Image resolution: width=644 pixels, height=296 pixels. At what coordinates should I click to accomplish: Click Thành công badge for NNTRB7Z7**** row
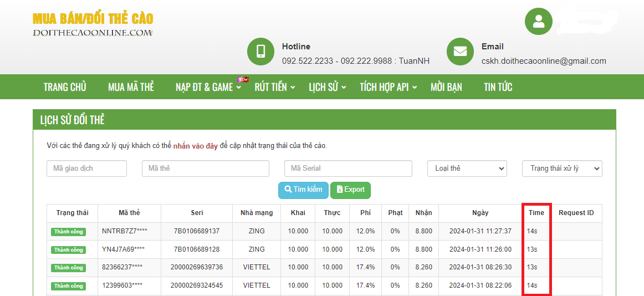(69, 232)
